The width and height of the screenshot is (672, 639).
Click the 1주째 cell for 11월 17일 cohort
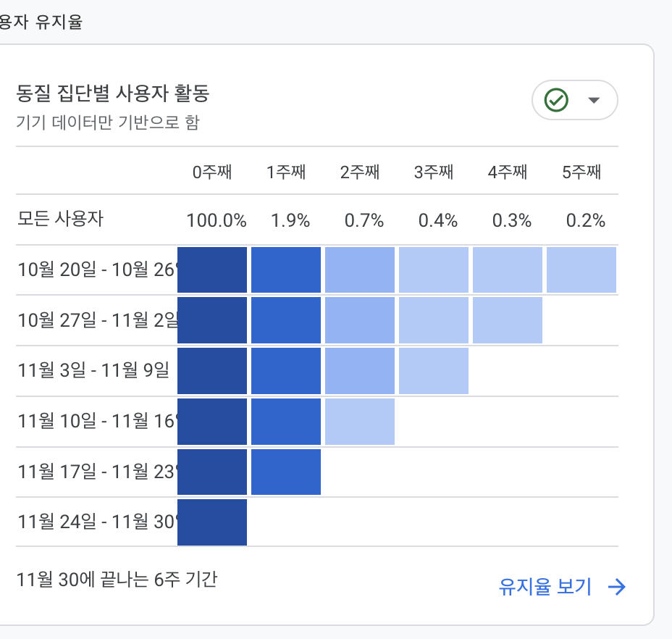[x=286, y=472]
